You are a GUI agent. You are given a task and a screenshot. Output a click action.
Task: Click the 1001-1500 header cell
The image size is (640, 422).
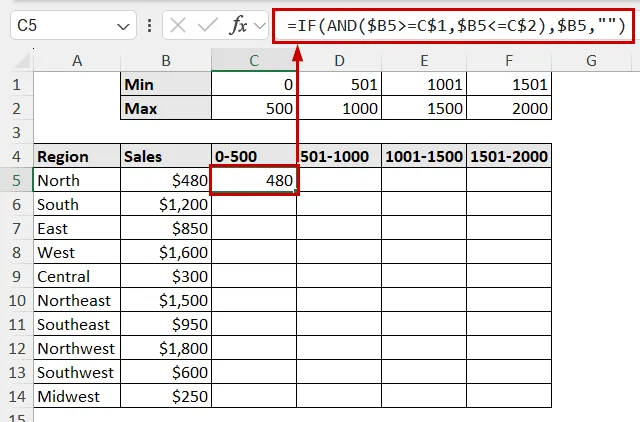pos(424,156)
